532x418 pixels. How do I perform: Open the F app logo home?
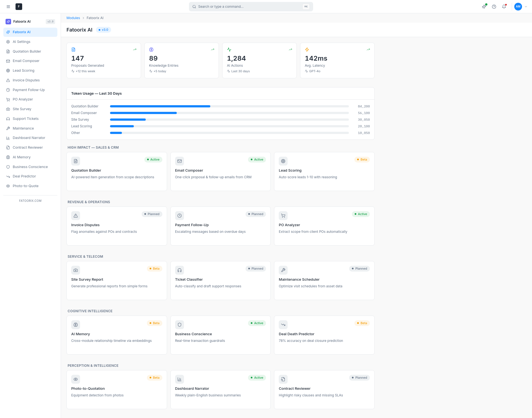coord(19,7)
